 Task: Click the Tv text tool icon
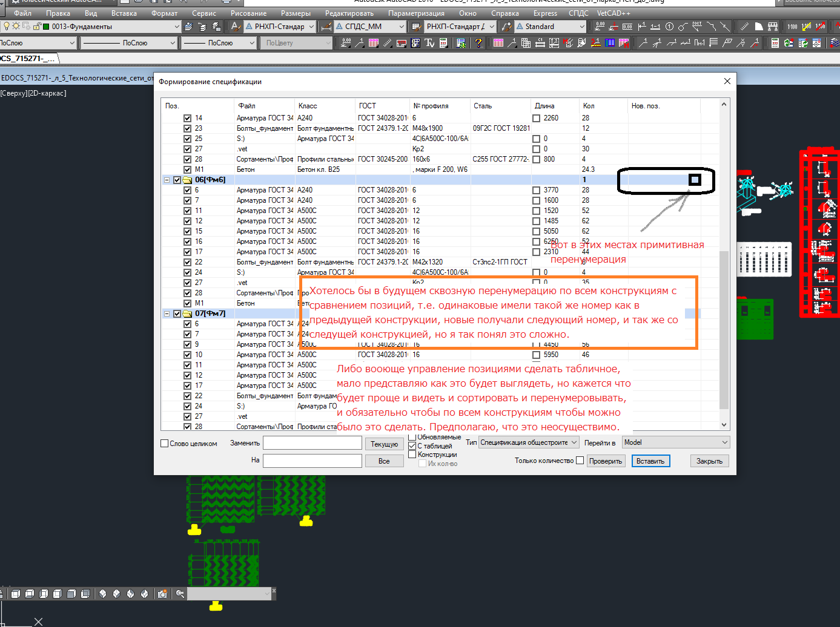pyautogui.click(x=429, y=43)
